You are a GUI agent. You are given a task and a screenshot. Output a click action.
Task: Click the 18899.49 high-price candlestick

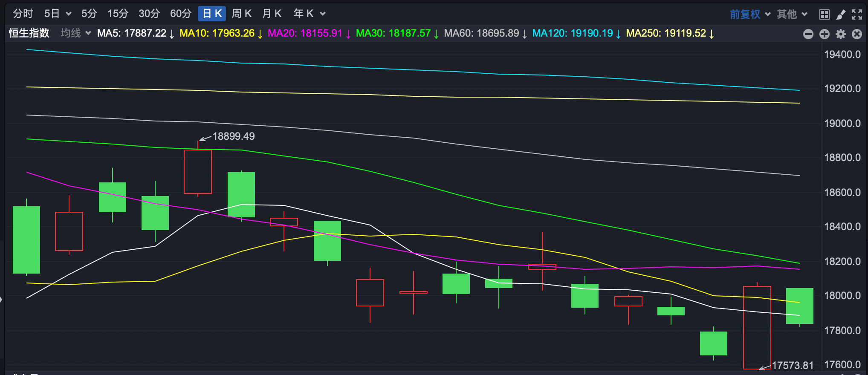pyautogui.click(x=198, y=171)
